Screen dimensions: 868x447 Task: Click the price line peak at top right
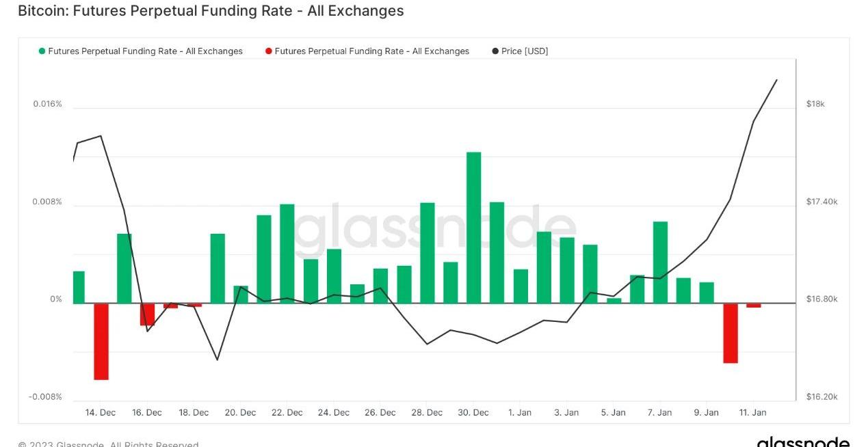tap(776, 80)
